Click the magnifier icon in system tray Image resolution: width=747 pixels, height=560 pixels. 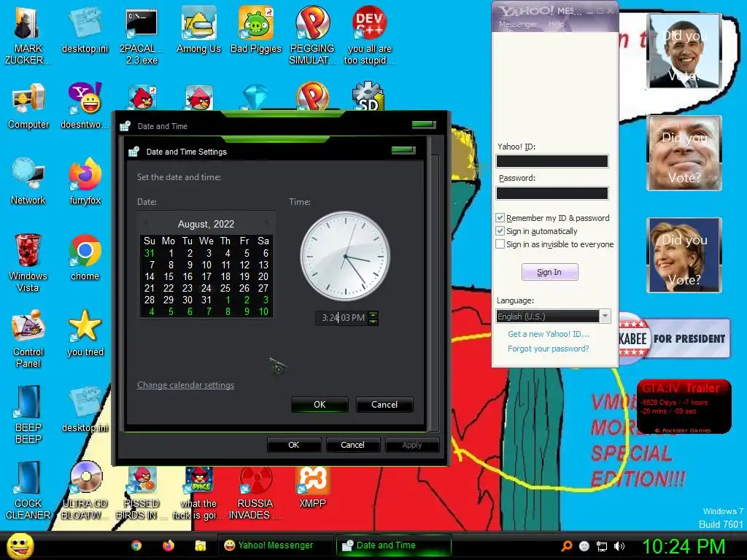point(566,546)
